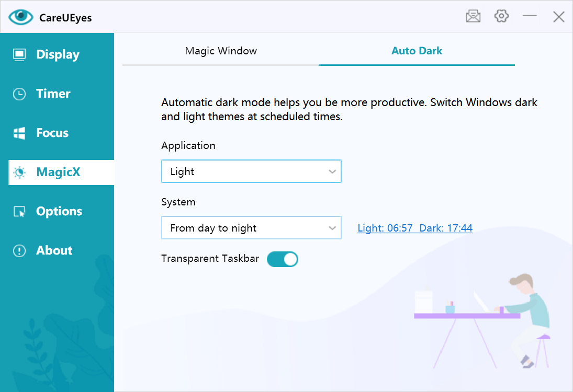The width and height of the screenshot is (573, 392).
Task: Click the arrow on the Light combo box
Action: pyautogui.click(x=332, y=171)
